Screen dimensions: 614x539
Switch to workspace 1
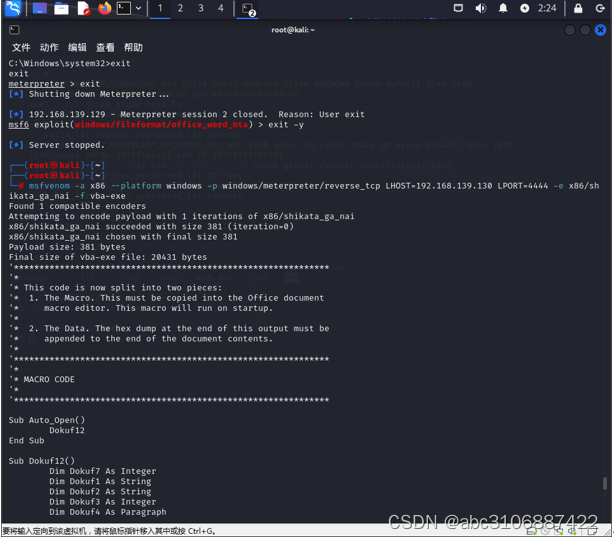(x=160, y=8)
